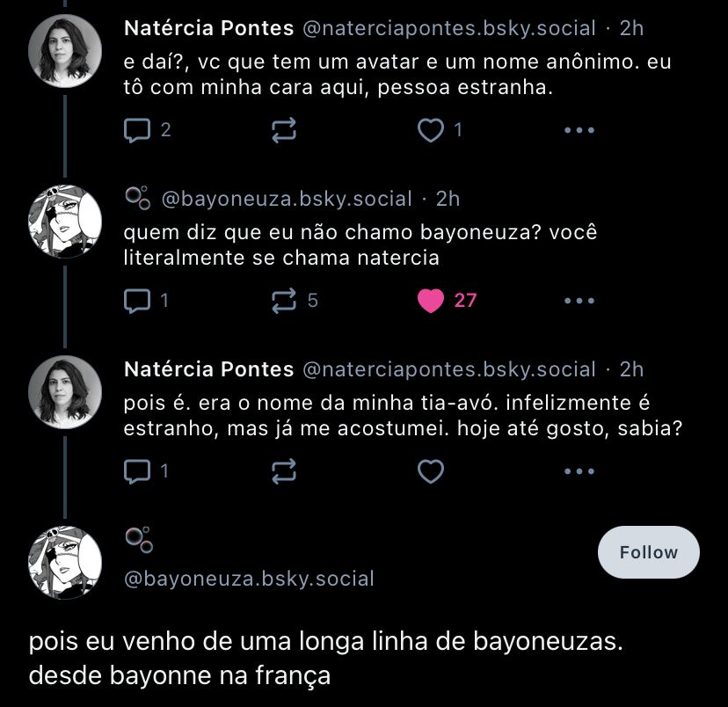The width and height of the screenshot is (728, 707).
Task: Like Natércia's tia-avó reply
Action: (430, 471)
